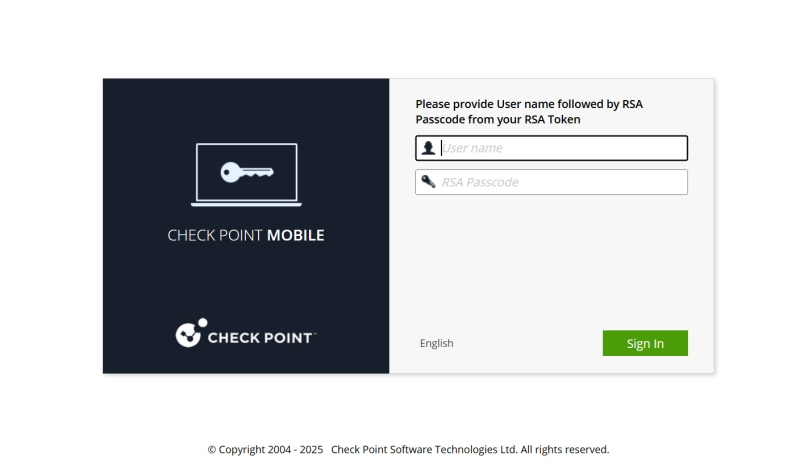Click the CHECK POINT wordmark beside the emblem
800x464 pixels.
pyautogui.click(x=260, y=338)
